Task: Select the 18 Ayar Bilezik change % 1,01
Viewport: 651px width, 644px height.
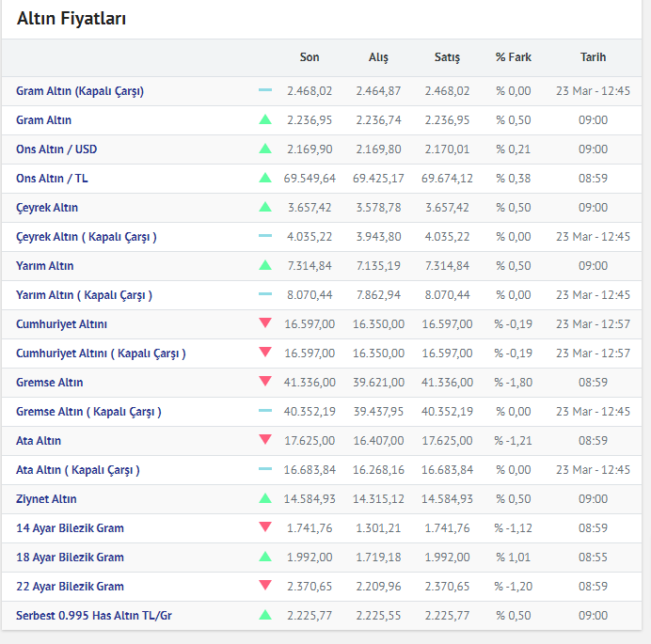Action: pos(514,558)
